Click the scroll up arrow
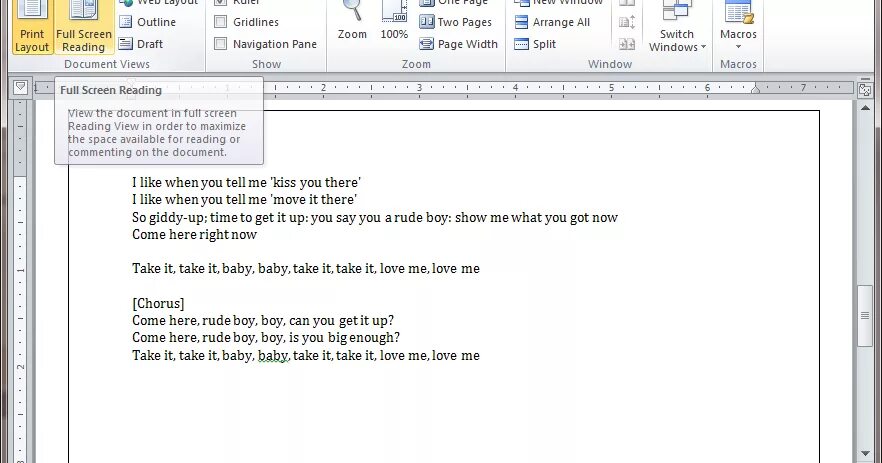The height and width of the screenshot is (463, 882). pos(865,107)
